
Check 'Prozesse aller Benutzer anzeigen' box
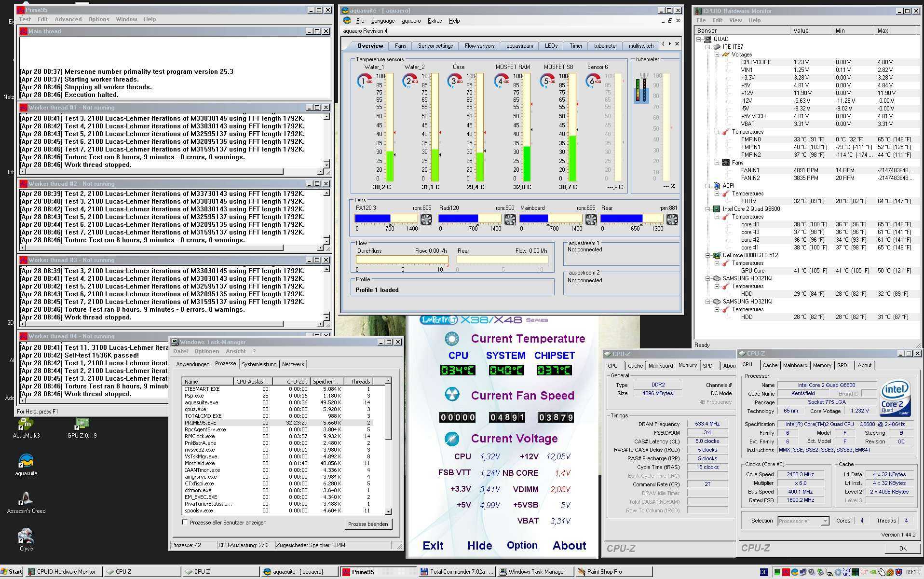185,522
